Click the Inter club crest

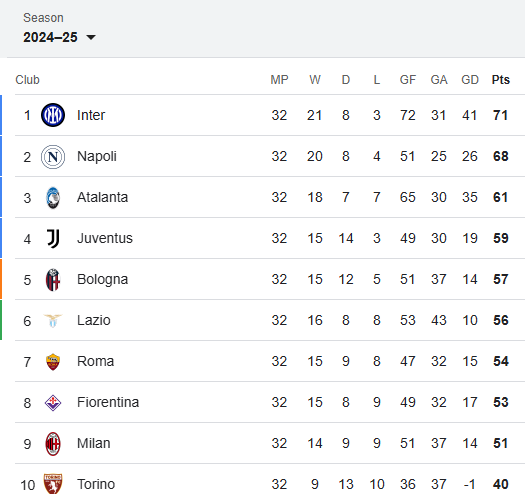53,115
